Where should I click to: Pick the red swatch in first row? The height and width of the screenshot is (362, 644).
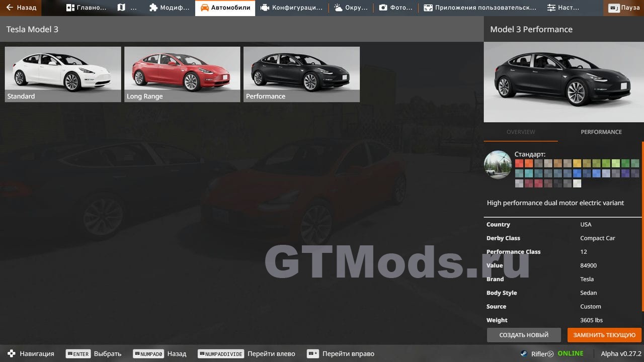519,163
